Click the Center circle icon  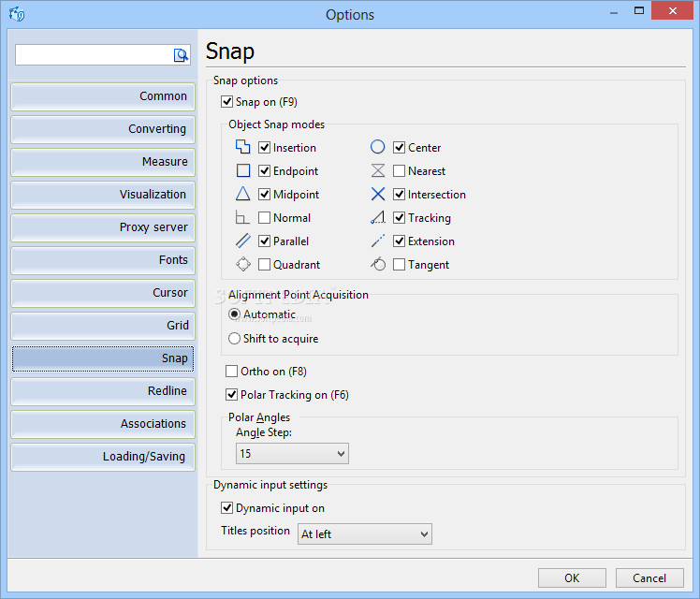[x=378, y=147]
